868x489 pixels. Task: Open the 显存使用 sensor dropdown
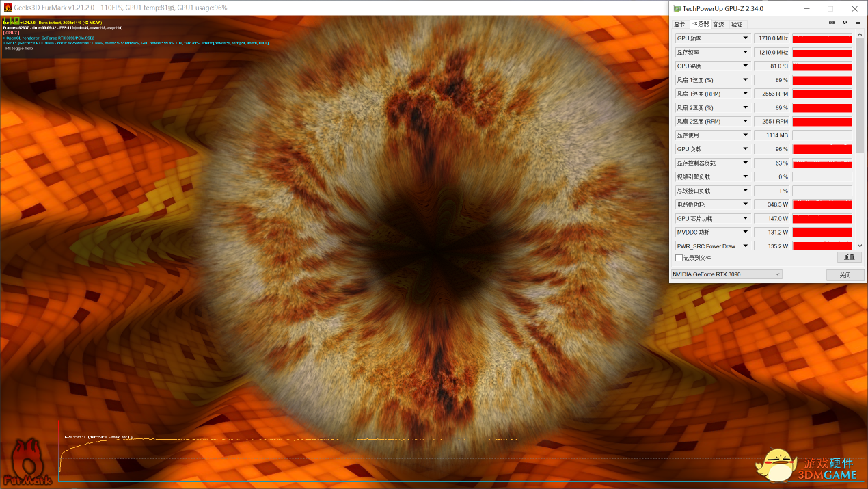pyautogui.click(x=746, y=135)
